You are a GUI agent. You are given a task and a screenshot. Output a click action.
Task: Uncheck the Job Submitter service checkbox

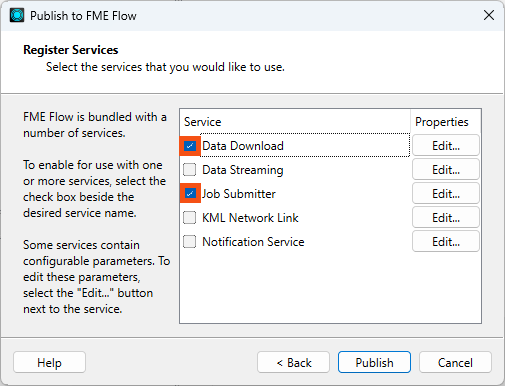click(x=190, y=194)
